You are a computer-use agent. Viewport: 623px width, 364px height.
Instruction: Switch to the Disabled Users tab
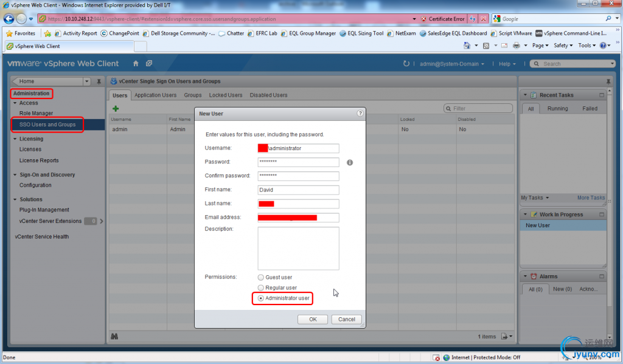click(x=268, y=95)
